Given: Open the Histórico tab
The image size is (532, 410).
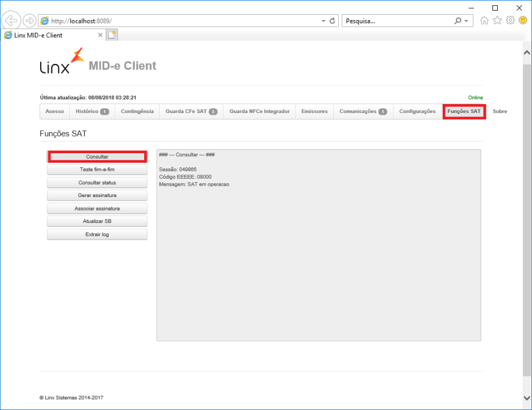Looking at the screenshot, I should (x=92, y=111).
